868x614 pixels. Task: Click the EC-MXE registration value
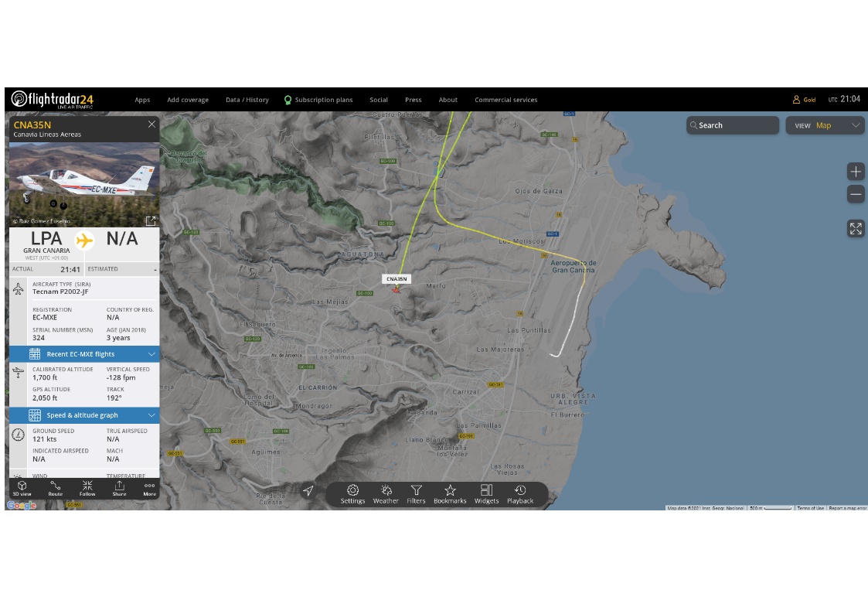tap(45, 317)
